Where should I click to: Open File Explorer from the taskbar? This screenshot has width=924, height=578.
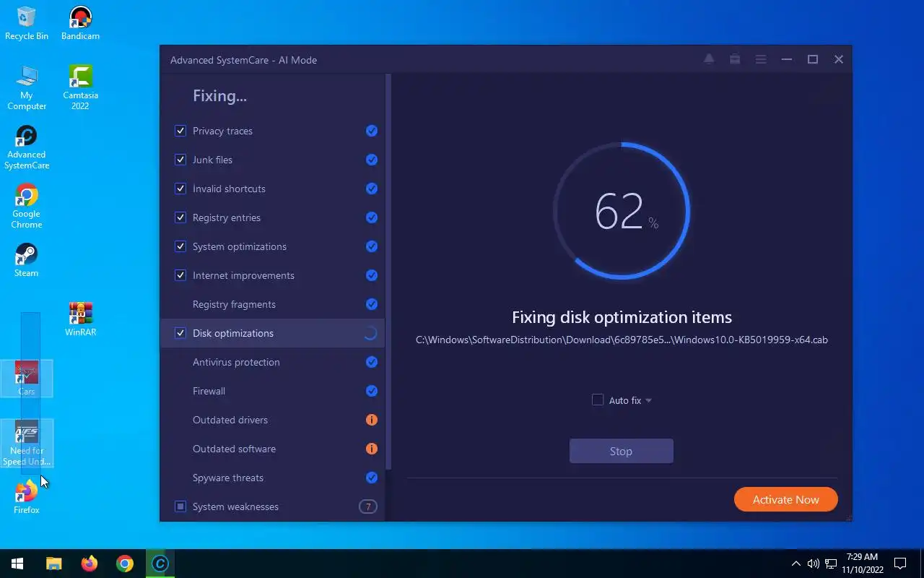(54, 564)
